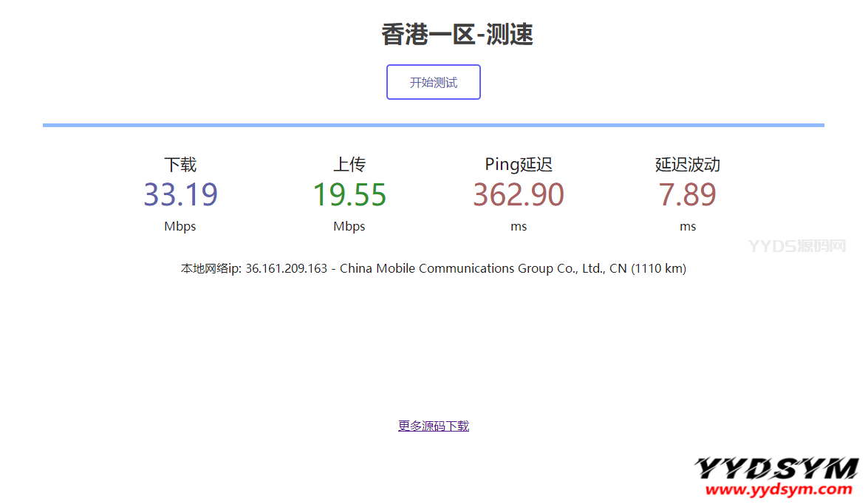
Task: Select the 下载 label
Action: [x=180, y=164]
